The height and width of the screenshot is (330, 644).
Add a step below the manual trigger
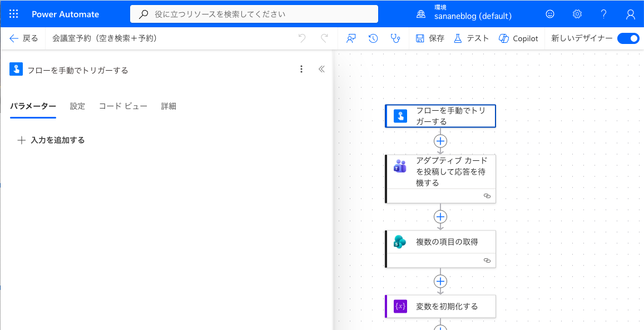pos(440,141)
